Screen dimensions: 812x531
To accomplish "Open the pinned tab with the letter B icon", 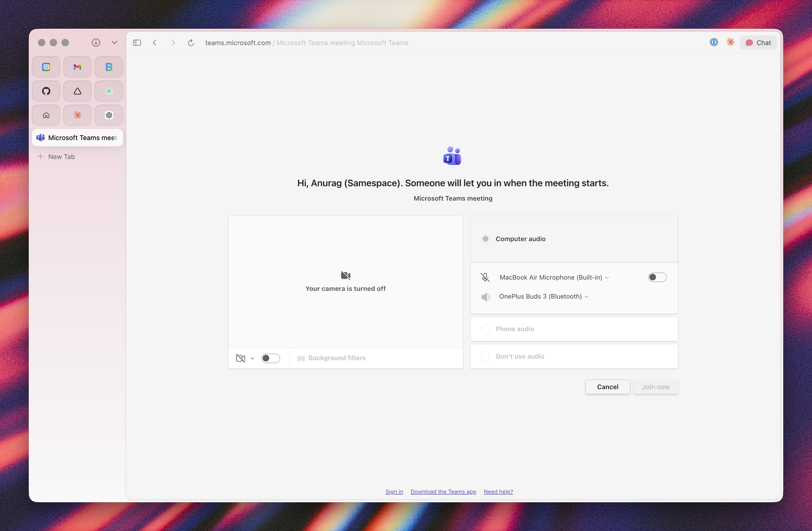I will [x=109, y=67].
